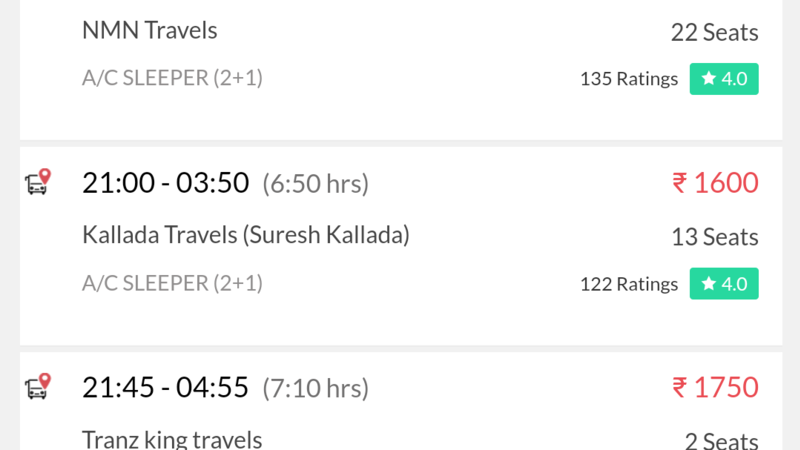Select the 21:00 - 03:50 departure time
This screenshot has height=450, width=800.
(x=166, y=183)
